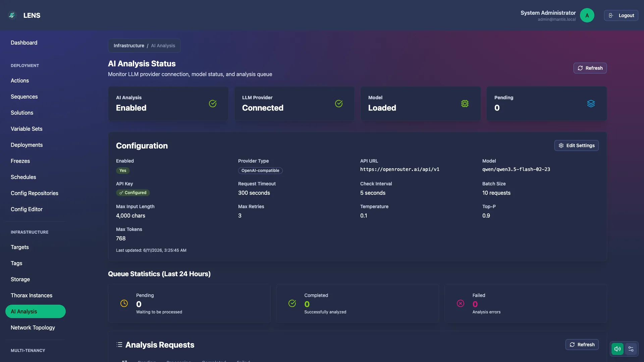644x362 pixels.
Task: Log out using the Logout button
Action: point(621,15)
